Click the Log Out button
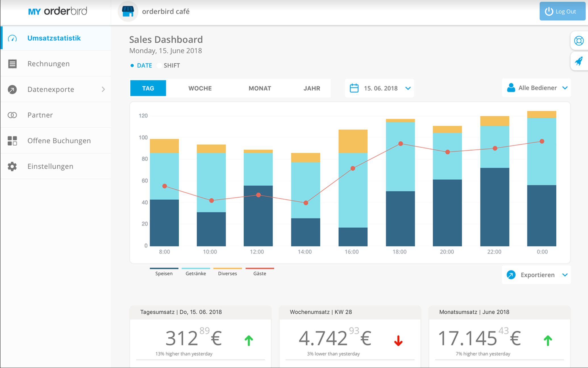This screenshot has width=588, height=368. (562, 11)
